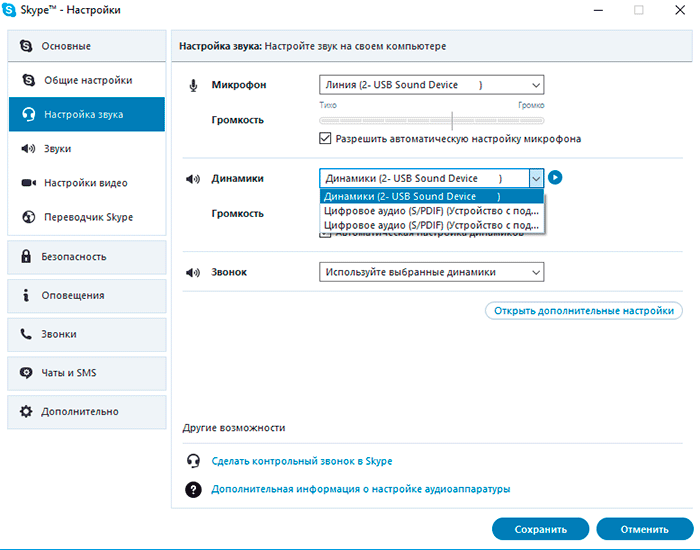Screen dimensions: 700x550
Task: Choose second Цифровое аудио (S/PDIF) option
Action: [432, 225]
